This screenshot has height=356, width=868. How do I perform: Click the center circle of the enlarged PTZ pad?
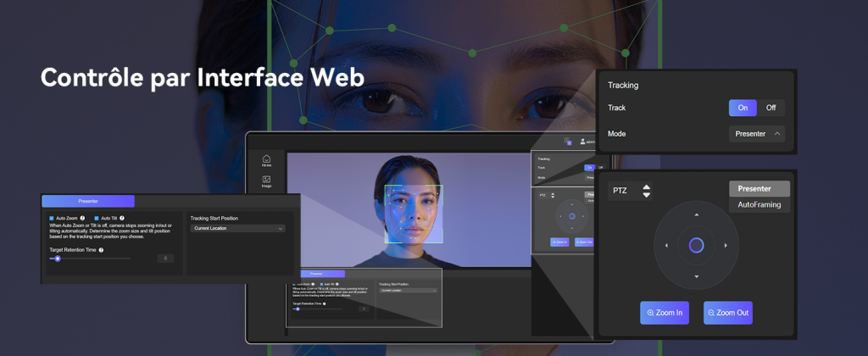click(x=697, y=245)
